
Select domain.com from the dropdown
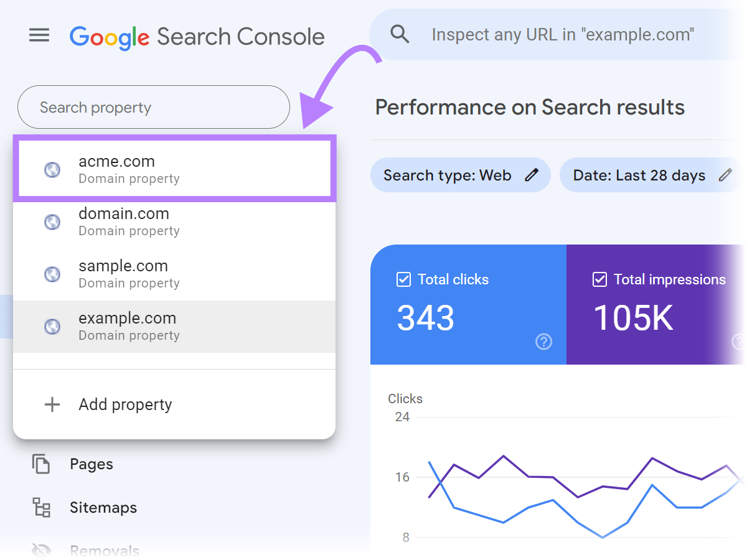click(123, 221)
